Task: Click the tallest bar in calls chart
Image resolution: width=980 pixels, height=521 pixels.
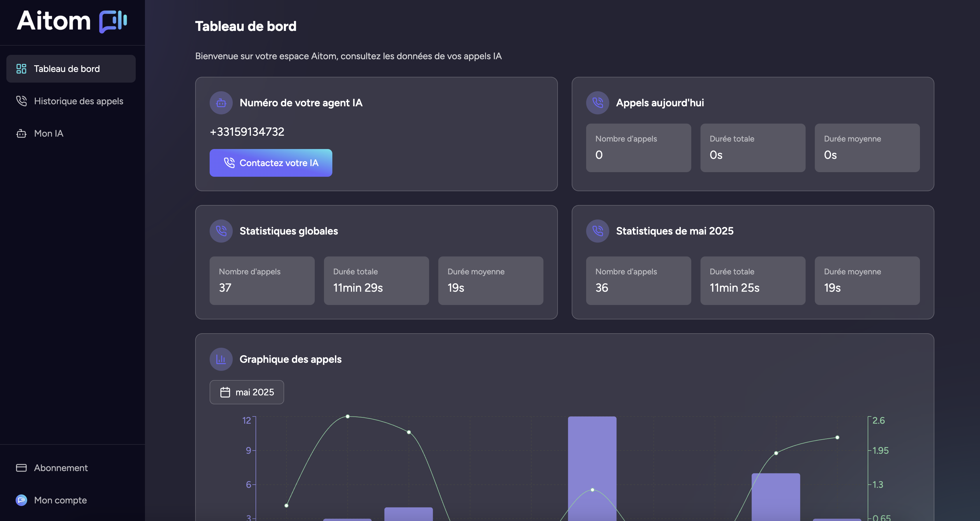Action: 592,468
